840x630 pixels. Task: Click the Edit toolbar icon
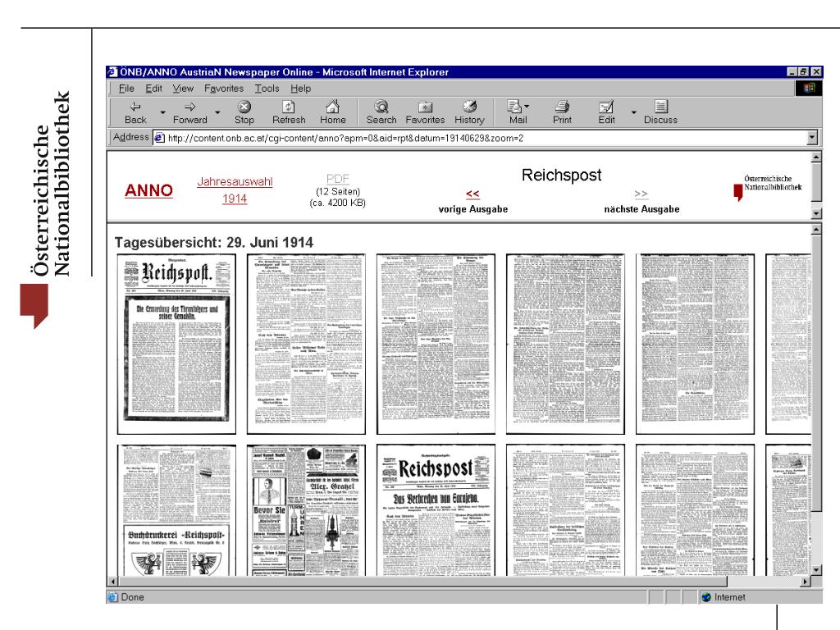pos(606,112)
